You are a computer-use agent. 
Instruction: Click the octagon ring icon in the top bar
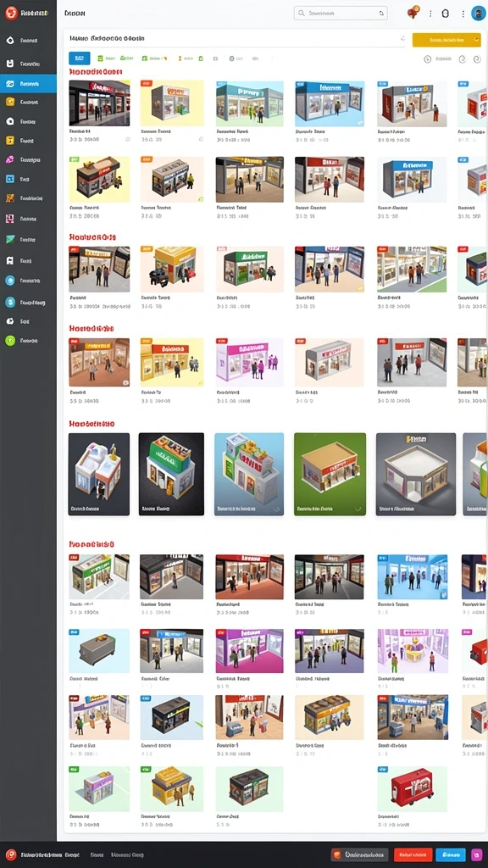pyautogui.click(x=446, y=14)
